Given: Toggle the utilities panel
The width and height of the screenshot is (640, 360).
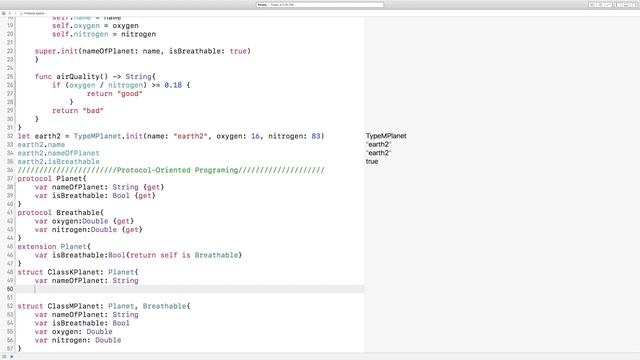Looking at the screenshot, I should 635,5.
